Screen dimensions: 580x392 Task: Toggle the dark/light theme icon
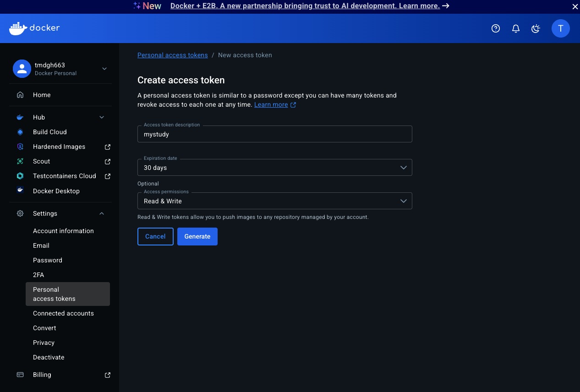pos(536,28)
